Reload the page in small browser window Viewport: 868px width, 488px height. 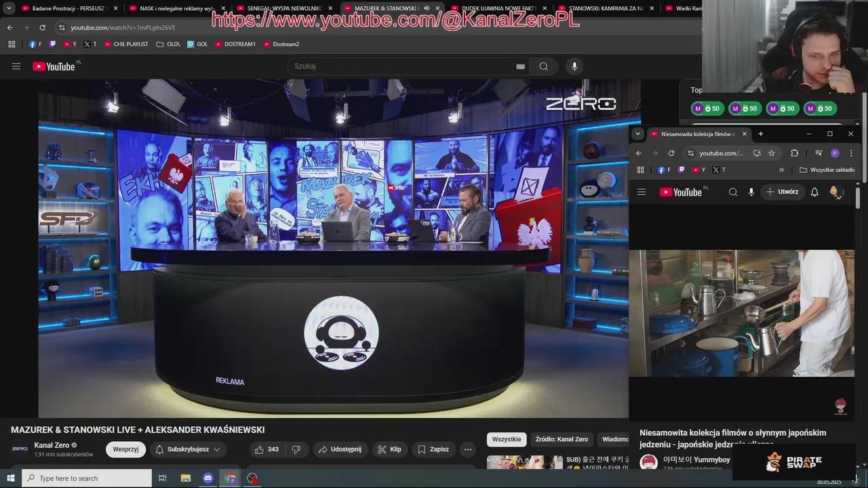point(671,153)
